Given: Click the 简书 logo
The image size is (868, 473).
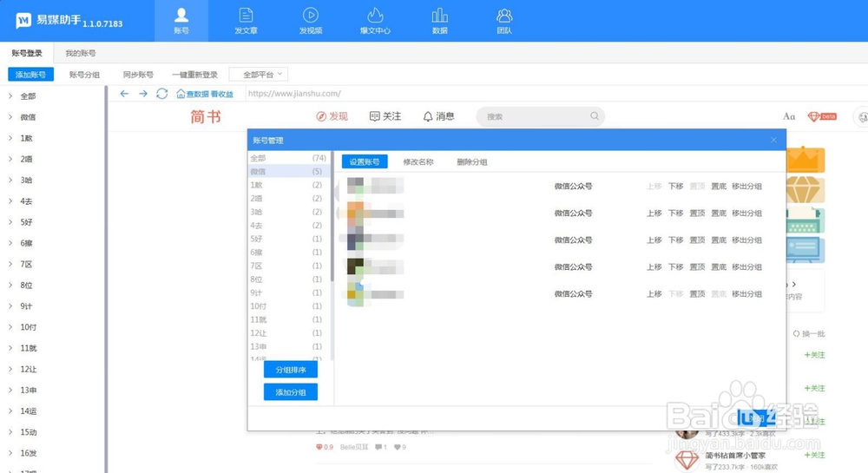Looking at the screenshot, I should [206, 116].
